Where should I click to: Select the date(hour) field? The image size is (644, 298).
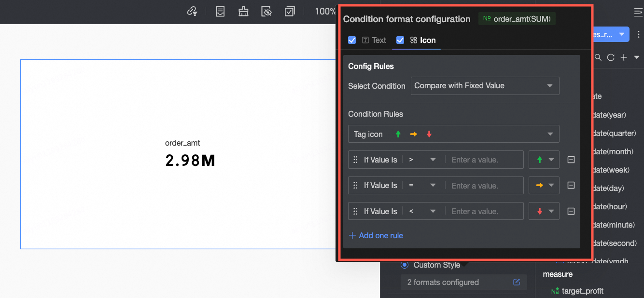610,206
